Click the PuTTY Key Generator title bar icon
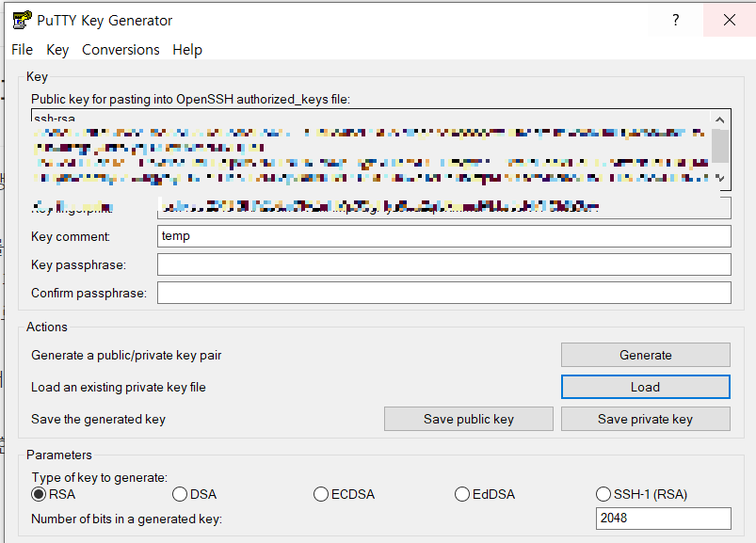Viewport: 756px width, 543px height. (22, 21)
